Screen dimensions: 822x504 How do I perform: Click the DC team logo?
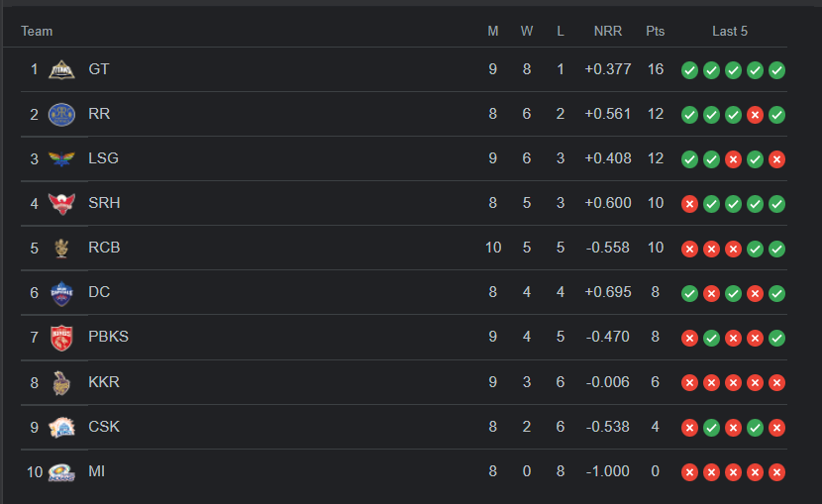(62, 292)
